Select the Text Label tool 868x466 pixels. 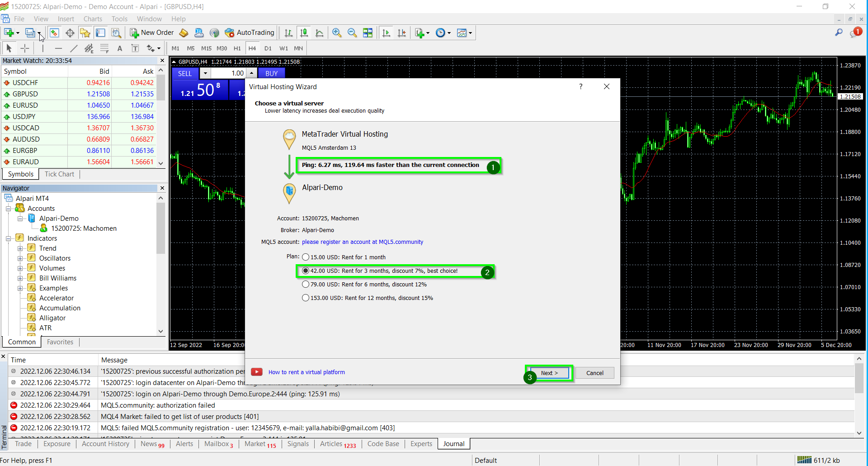pos(135,48)
